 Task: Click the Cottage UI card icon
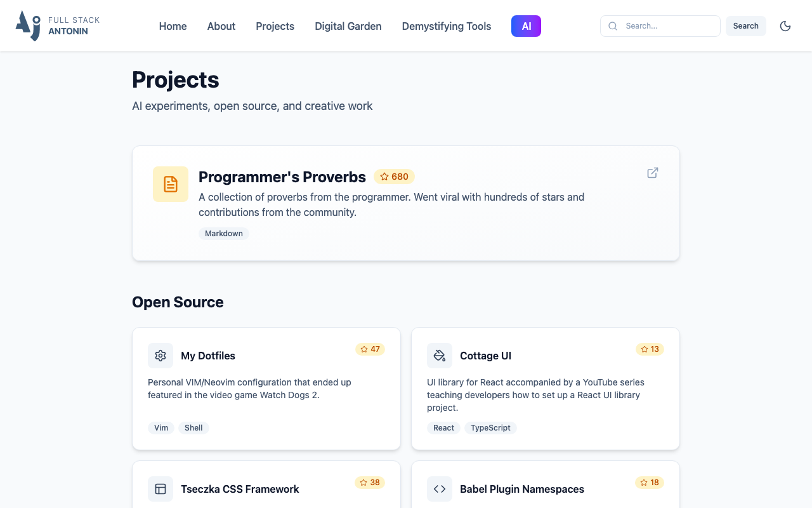pos(440,356)
